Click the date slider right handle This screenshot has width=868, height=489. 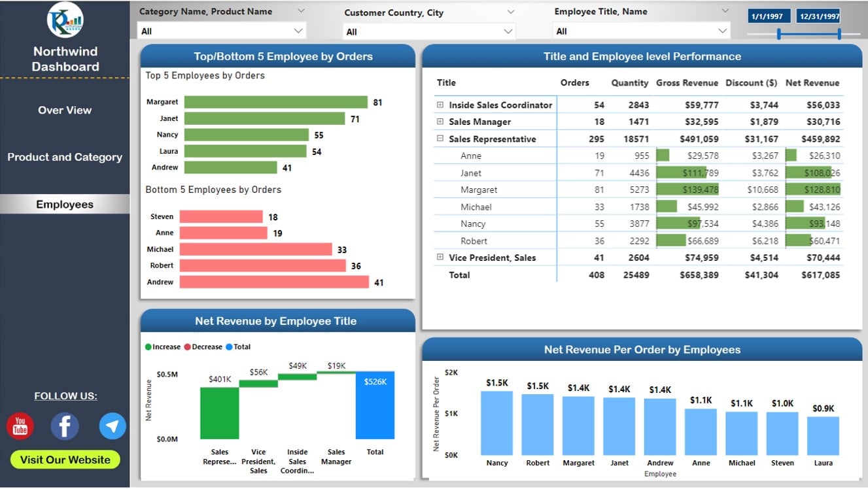point(839,34)
